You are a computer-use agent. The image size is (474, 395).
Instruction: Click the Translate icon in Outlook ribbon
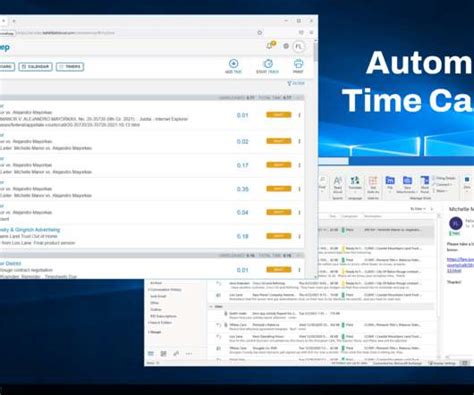[x=355, y=184]
